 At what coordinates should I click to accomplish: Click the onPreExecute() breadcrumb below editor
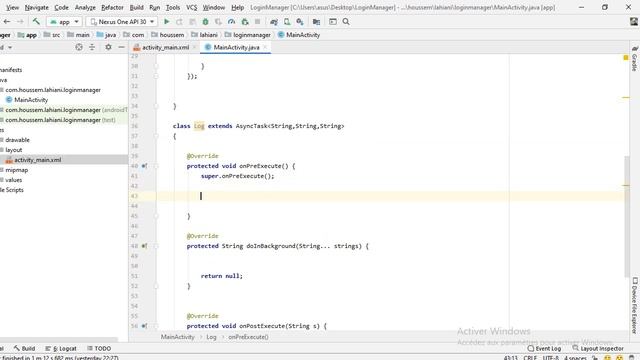tap(248, 337)
